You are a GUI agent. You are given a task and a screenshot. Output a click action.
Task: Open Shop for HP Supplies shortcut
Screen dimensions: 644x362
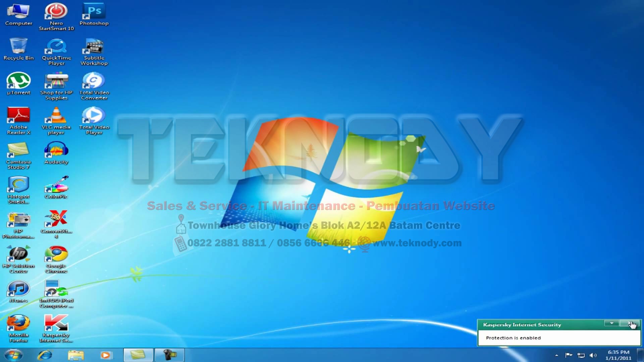56,86
